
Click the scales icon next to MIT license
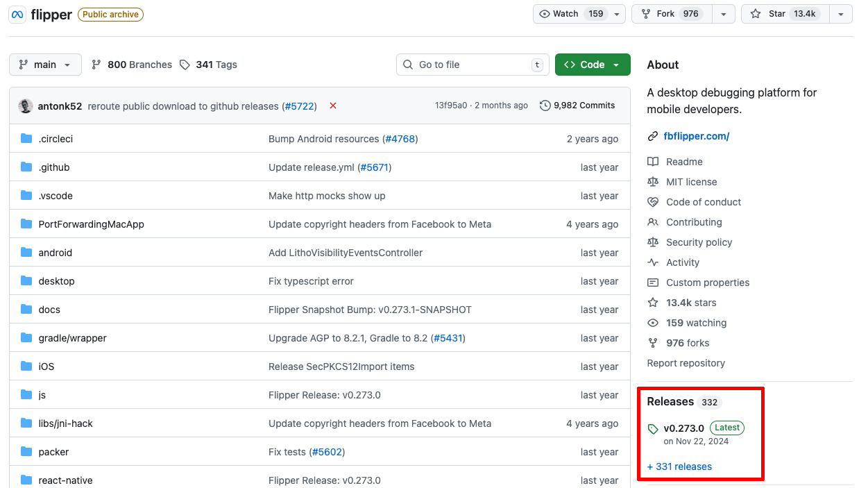[x=653, y=182]
